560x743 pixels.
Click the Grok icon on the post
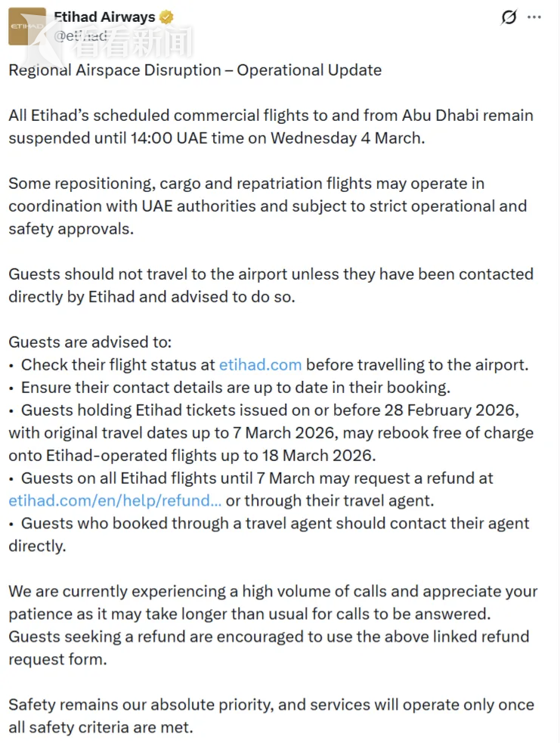point(509,17)
